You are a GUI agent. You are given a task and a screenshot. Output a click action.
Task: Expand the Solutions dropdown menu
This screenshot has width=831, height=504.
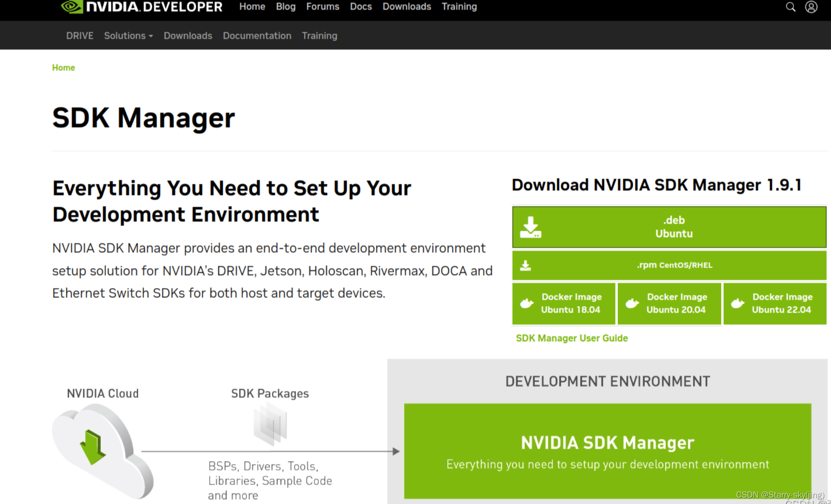[128, 36]
